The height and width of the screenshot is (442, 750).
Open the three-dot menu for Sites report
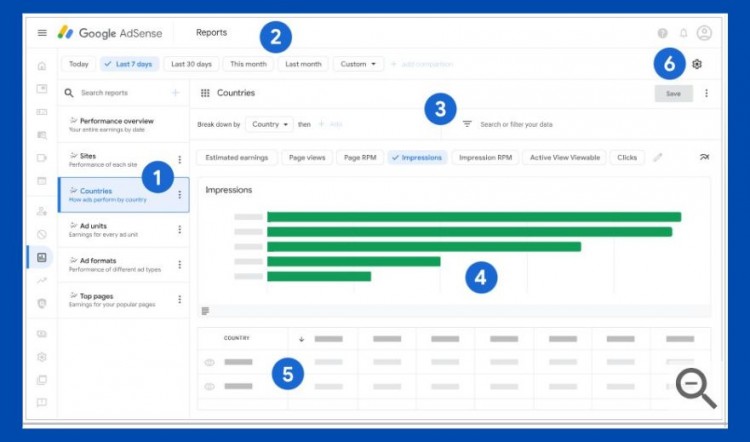(180, 159)
